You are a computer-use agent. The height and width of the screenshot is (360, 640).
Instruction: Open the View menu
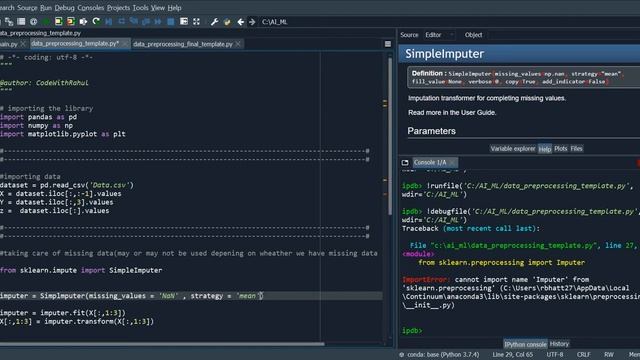[158, 8]
